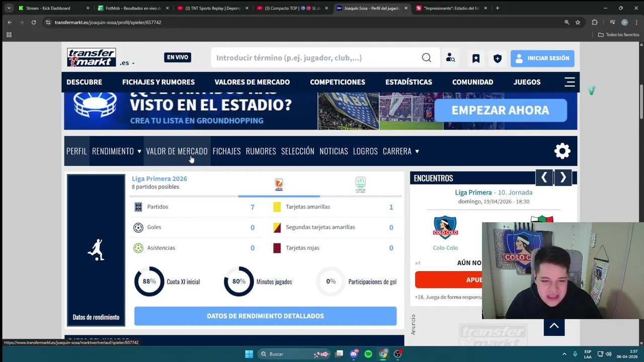Click the Colo-Colo club crest

click(x=445, y=228)
